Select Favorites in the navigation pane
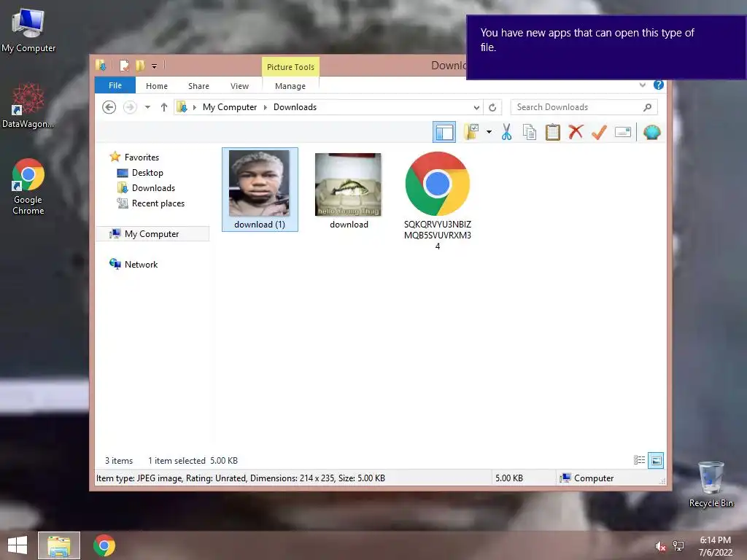This screenshot has width=747, height=560. click(142, 157)
